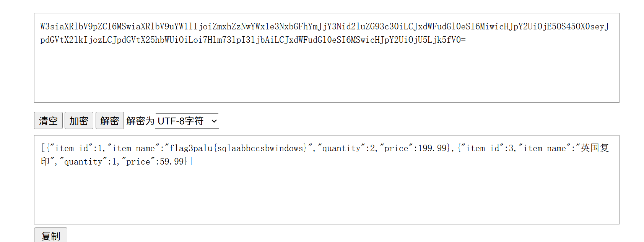Click "item_id":3 in the decoded JSON

488,148
